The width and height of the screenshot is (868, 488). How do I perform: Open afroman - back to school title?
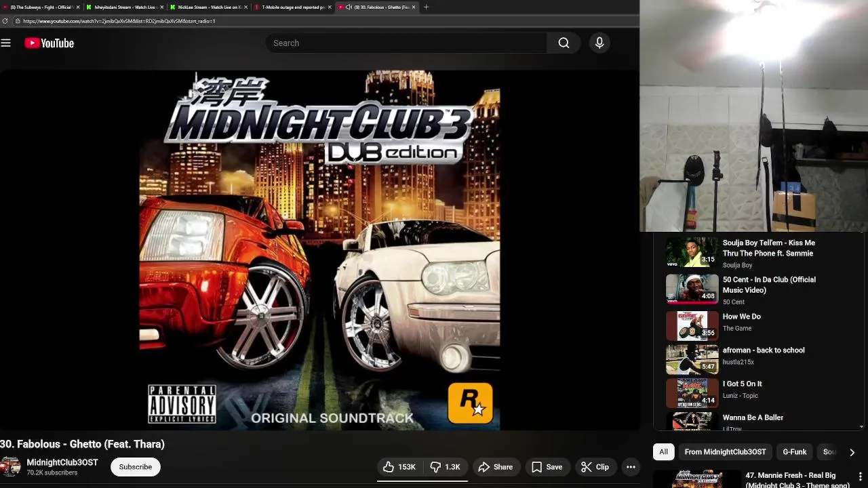coord(764,350)
